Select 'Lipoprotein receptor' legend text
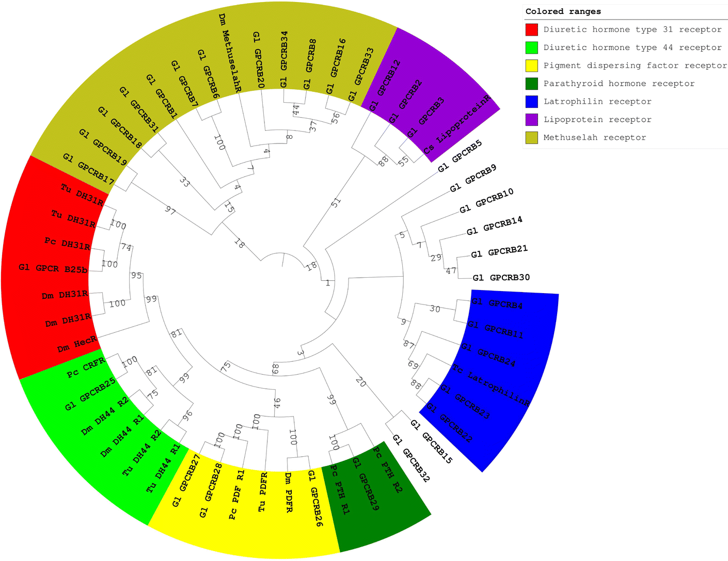Viewport: 728px width, 561px height. (x=597, y=120)
